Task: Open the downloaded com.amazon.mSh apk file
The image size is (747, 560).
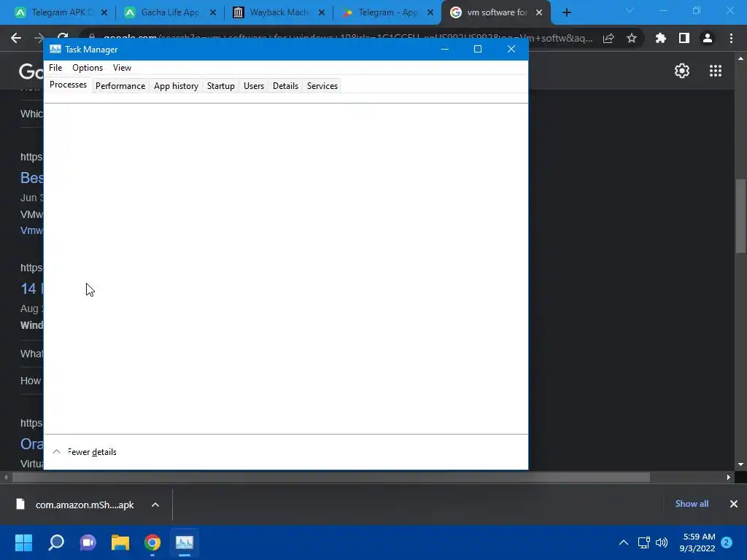Action: 75,505
